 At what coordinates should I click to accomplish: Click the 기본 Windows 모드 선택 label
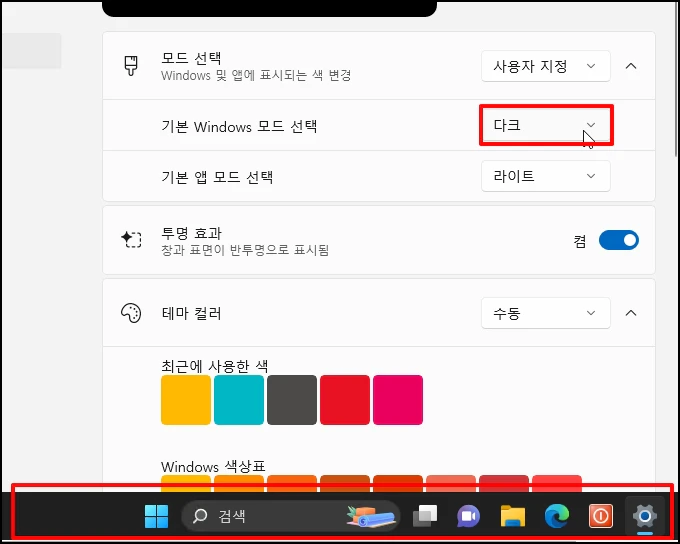(x=239, y=127)
